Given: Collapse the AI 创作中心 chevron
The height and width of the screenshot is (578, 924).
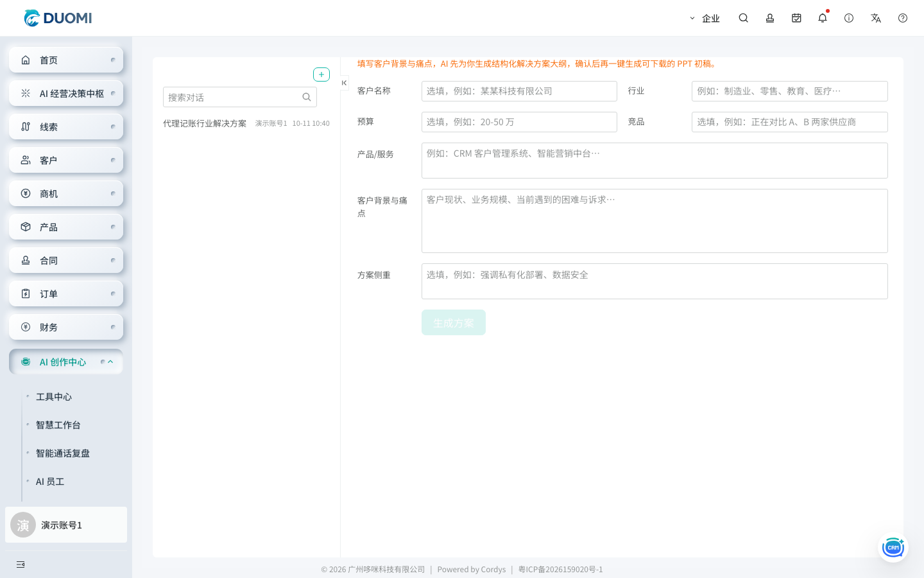Looking at the screenshot, I should point(110,362).
